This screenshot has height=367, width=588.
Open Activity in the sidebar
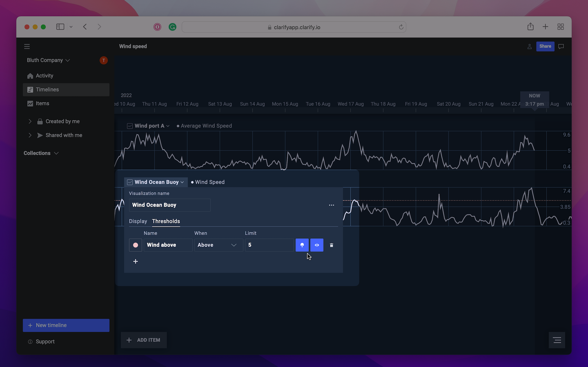pos(45,76)
